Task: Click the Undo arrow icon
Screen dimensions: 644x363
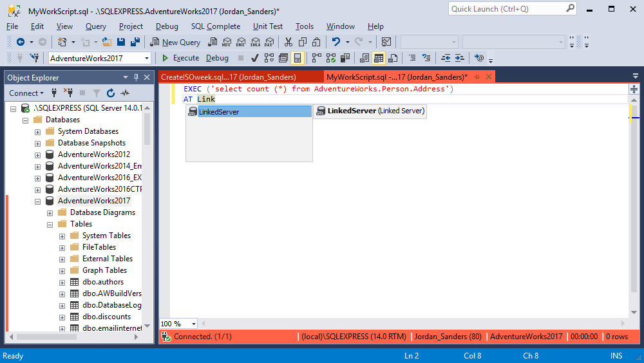Action: (336, 42)
